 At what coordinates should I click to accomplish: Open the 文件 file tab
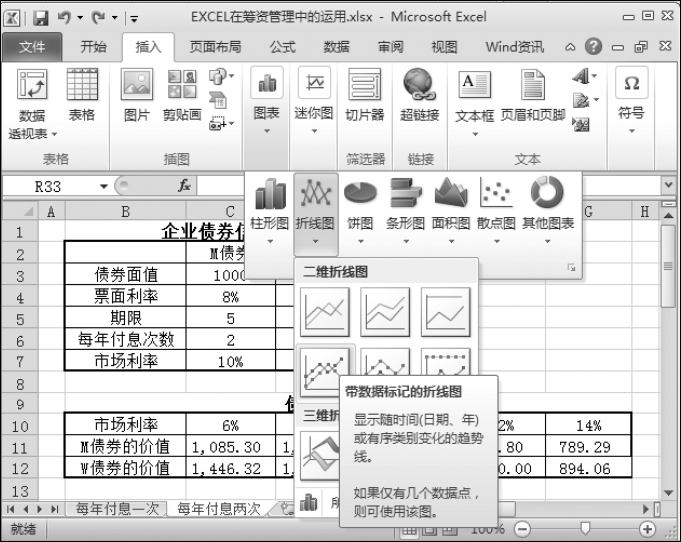[32, 46]
